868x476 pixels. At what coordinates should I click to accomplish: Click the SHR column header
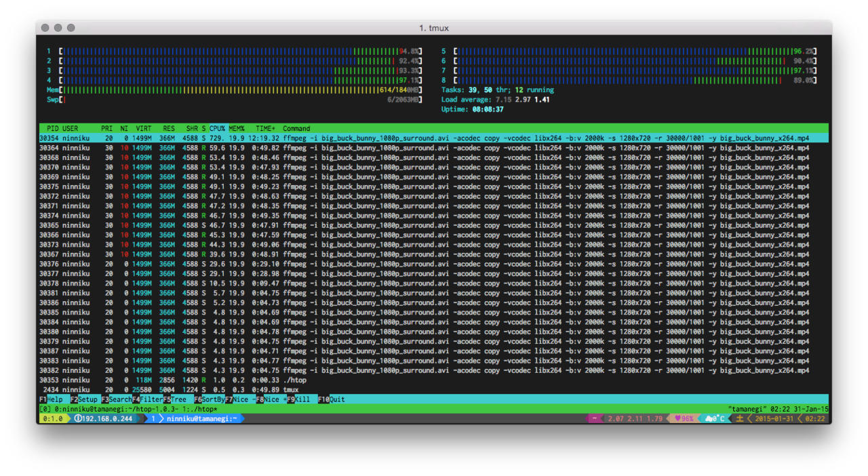tap(192, 128)
